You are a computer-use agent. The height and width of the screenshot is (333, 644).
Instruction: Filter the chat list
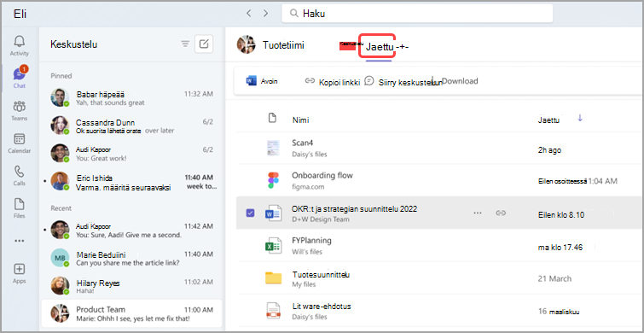point(185,44)
